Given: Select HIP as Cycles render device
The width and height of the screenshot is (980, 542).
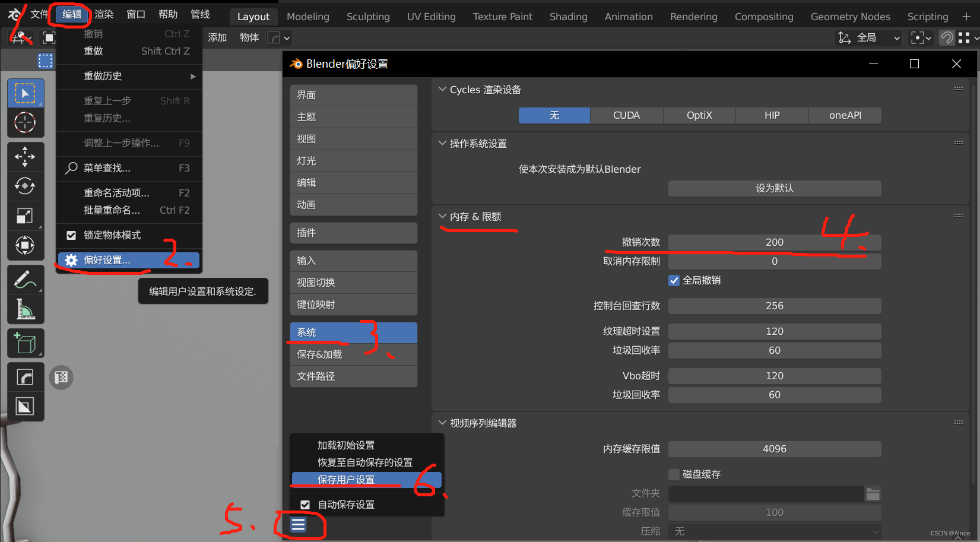Looking at the screenshot, I should tap(772, 115).
